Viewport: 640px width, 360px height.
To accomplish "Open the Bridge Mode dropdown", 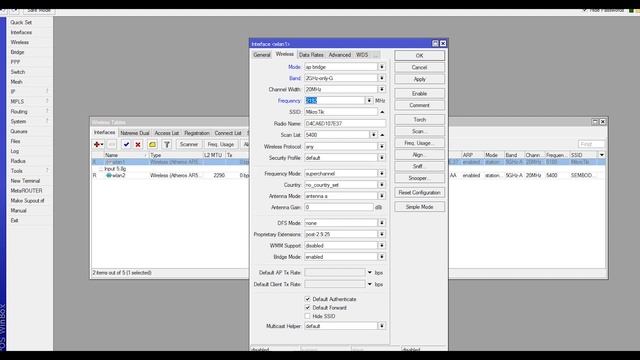I will coord(382,257).
